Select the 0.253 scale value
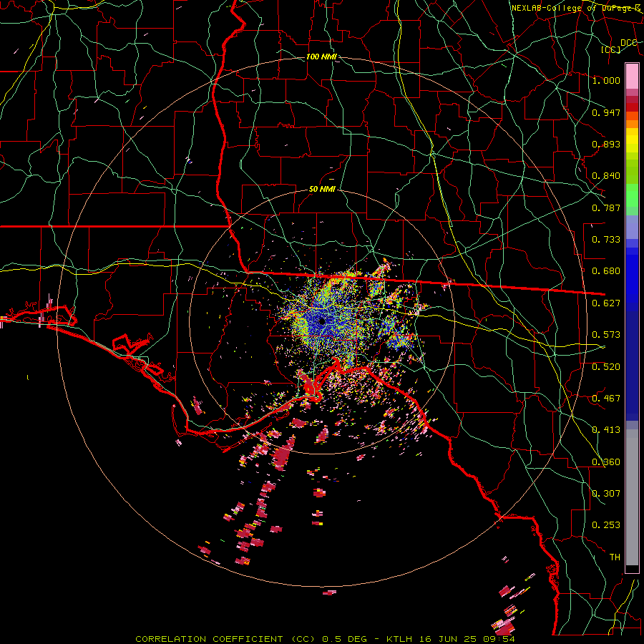This screenshot has height=644, width=644. [x=606, y=525]
